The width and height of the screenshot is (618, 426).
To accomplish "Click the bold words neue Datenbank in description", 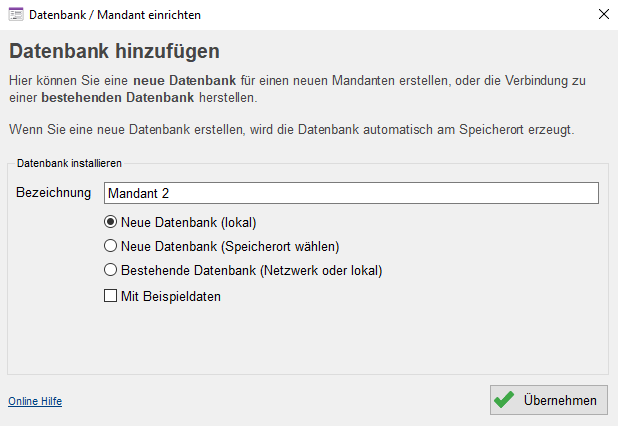I will click(184, 80).
